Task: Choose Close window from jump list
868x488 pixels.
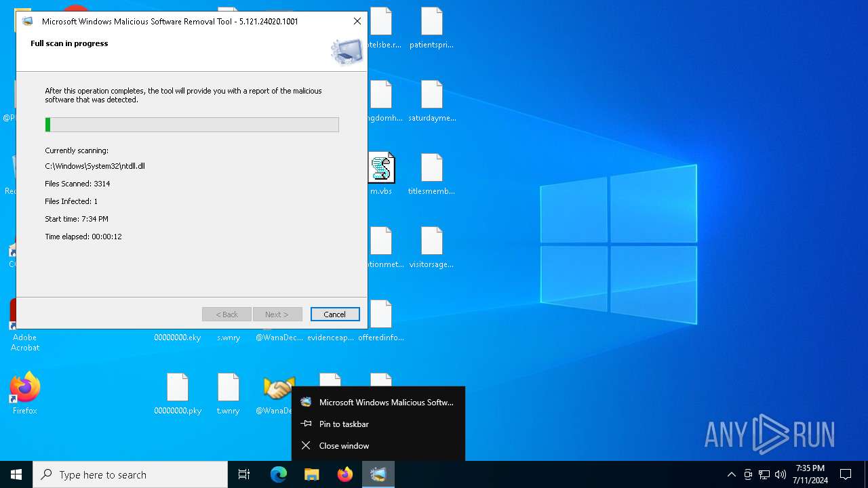Action: [378, 446]
